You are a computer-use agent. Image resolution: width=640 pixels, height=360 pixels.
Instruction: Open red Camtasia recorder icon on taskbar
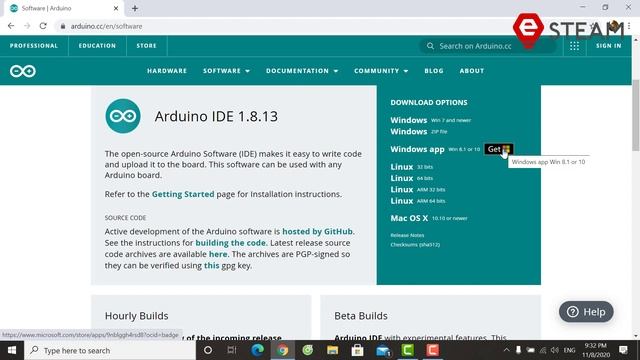[433, 350]
